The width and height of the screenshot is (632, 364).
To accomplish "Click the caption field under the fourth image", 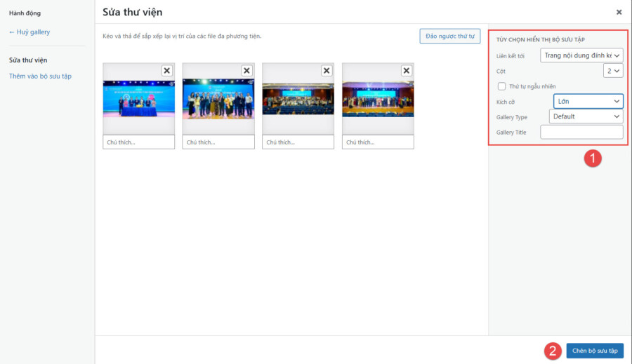I will [378, 142].
